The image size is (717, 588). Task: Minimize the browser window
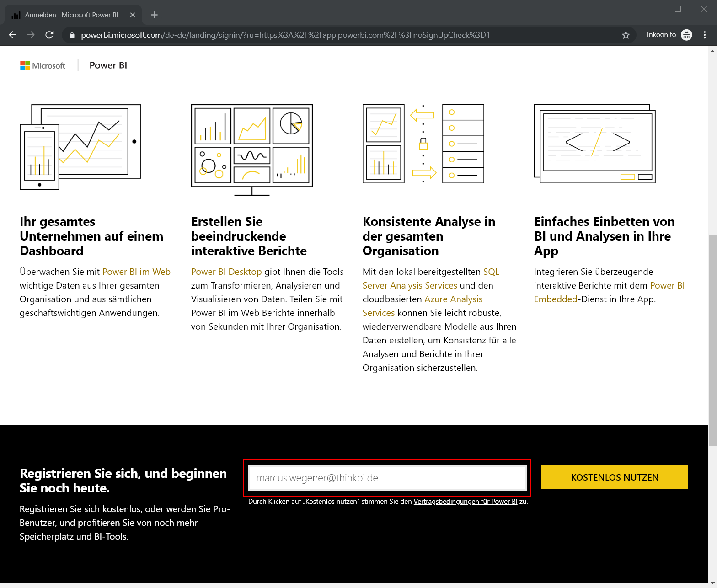click(x=653, y=9)
